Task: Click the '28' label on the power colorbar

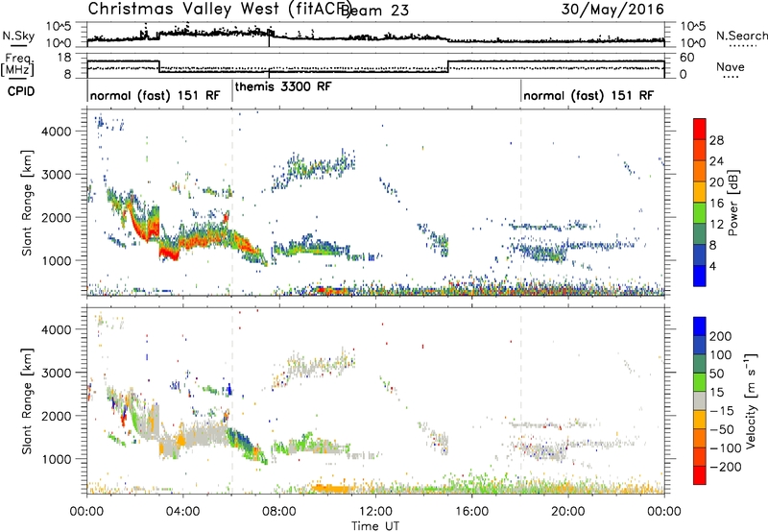Action: click(716, 140)
